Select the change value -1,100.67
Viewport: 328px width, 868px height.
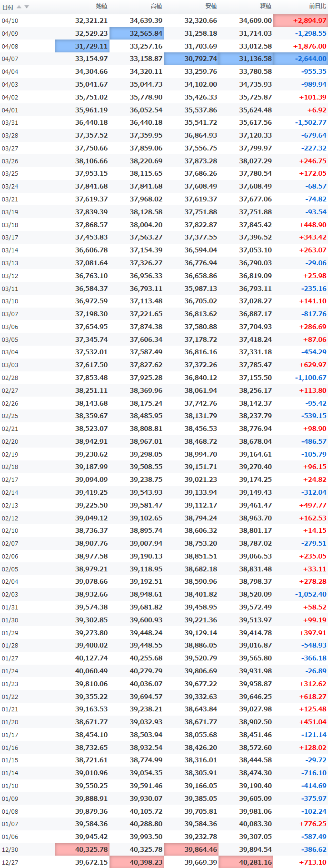[311, 378]
